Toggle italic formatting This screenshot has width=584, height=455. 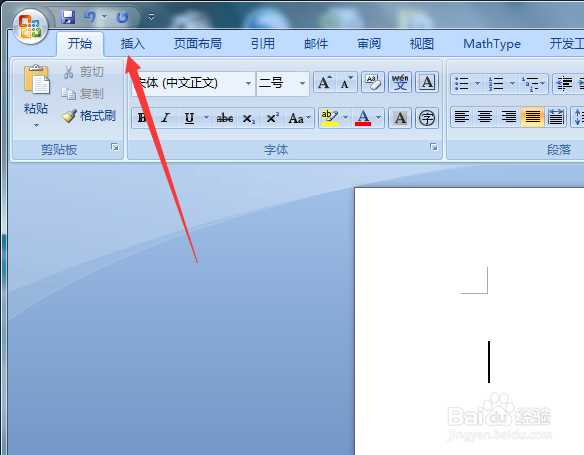165,118
